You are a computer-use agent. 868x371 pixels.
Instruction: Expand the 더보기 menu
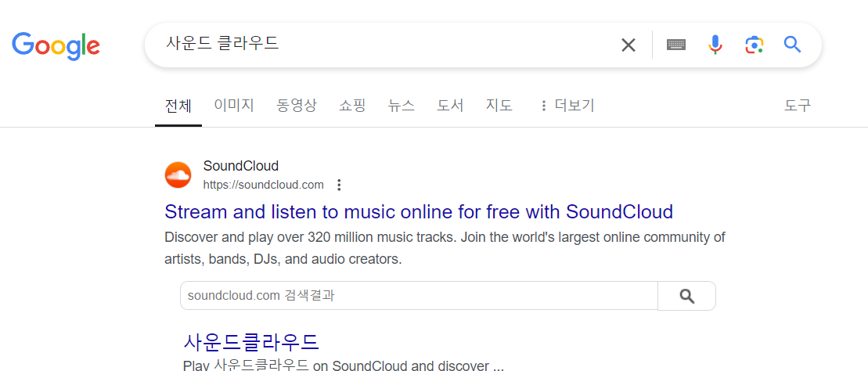tap(567, 105)
